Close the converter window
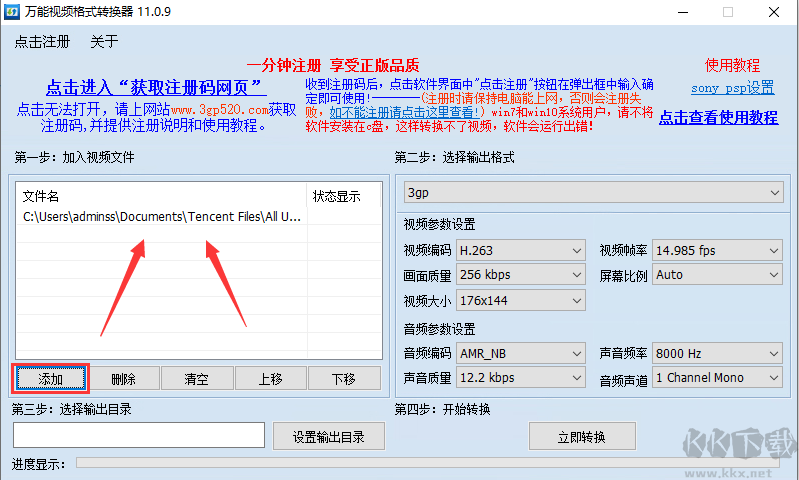 pyautogui.click(x=774, y=12)
